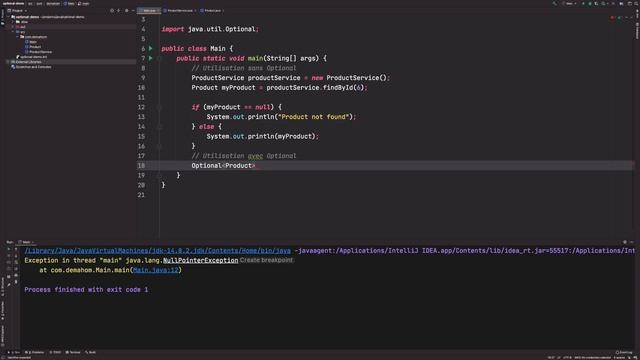Viewport: 640px width, 360px height.
Task: Open Run panel settings gear
Action: pos(624,242)
